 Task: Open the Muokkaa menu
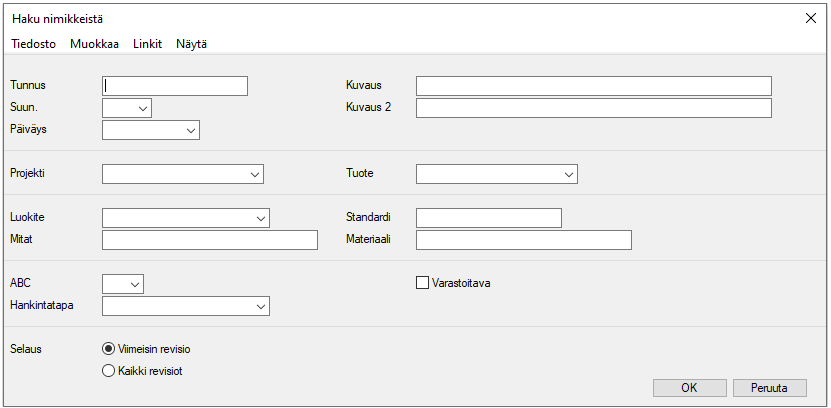point(94,44)
